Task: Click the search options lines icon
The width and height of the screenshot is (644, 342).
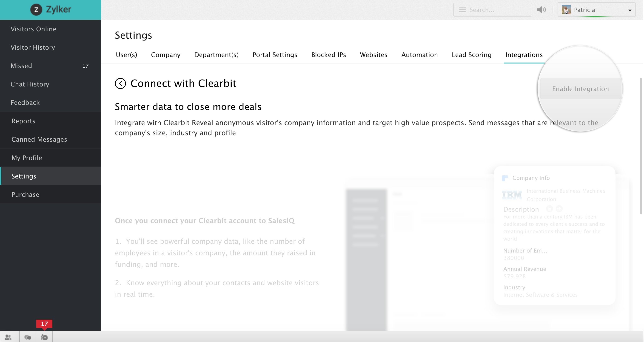Action: (x=462, y=10)
